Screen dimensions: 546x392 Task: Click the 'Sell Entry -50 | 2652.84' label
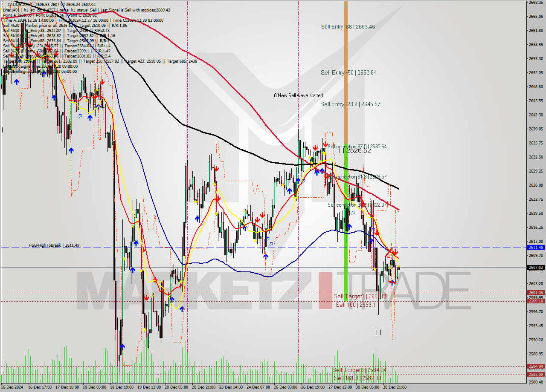pos(349,73)
